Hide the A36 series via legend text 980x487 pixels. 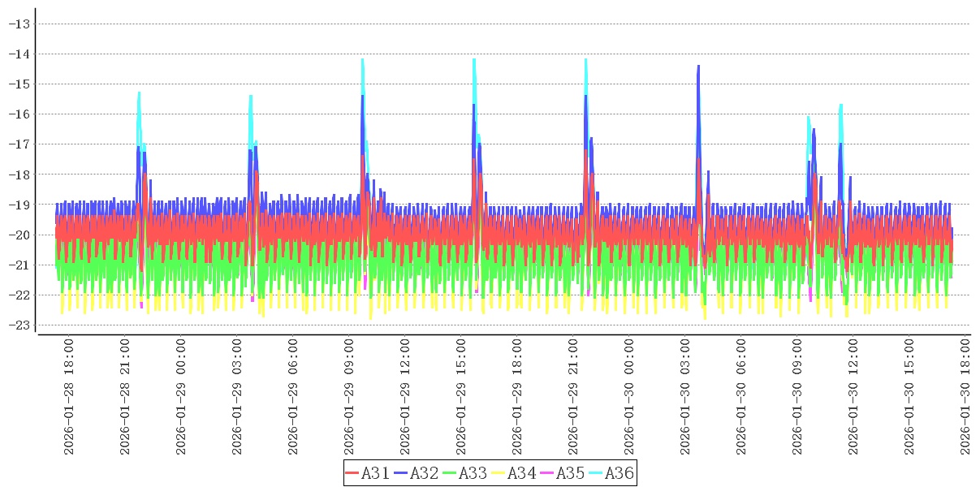(619, 473)
